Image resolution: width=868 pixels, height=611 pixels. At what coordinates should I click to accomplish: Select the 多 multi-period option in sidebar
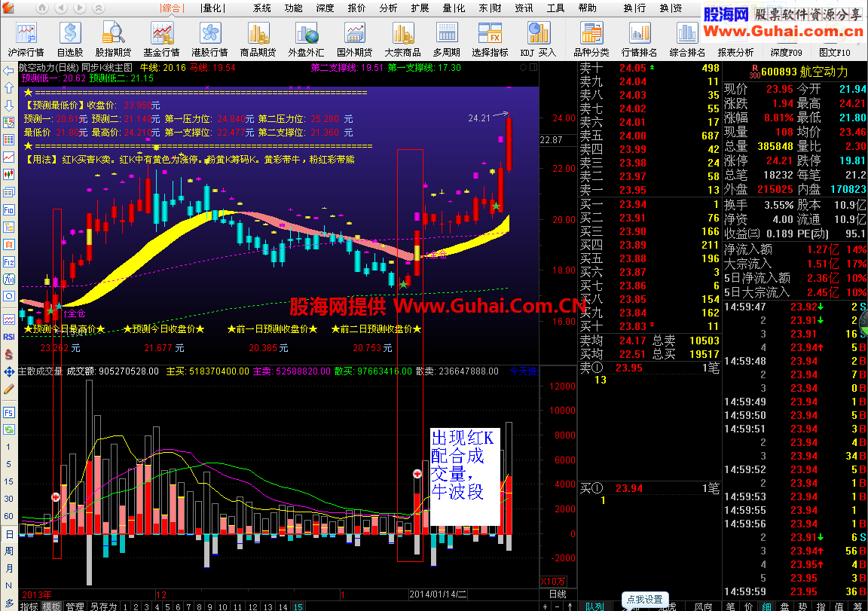pyautogui.click(x=9, y=603)
